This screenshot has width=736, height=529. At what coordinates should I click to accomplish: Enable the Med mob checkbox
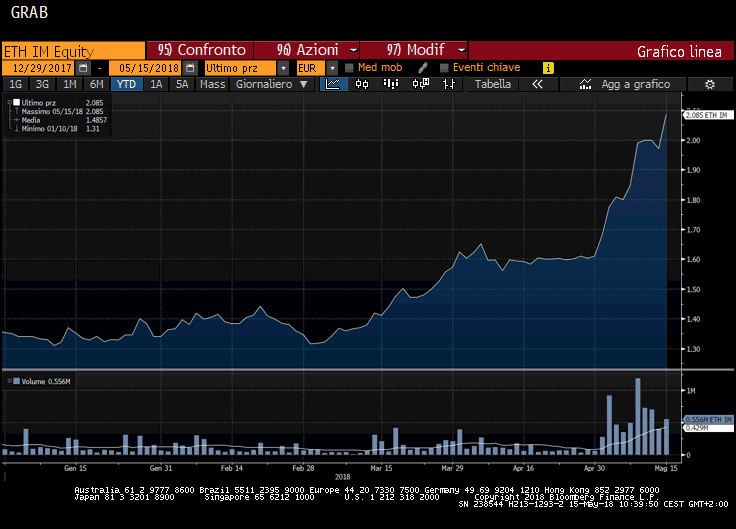coord(349,67)
